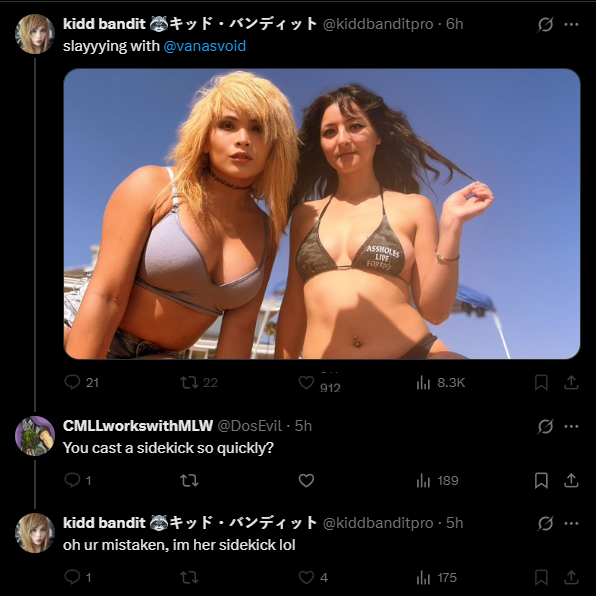Repost the CMLLworkswithMLW reply

[x=189, y=480]
